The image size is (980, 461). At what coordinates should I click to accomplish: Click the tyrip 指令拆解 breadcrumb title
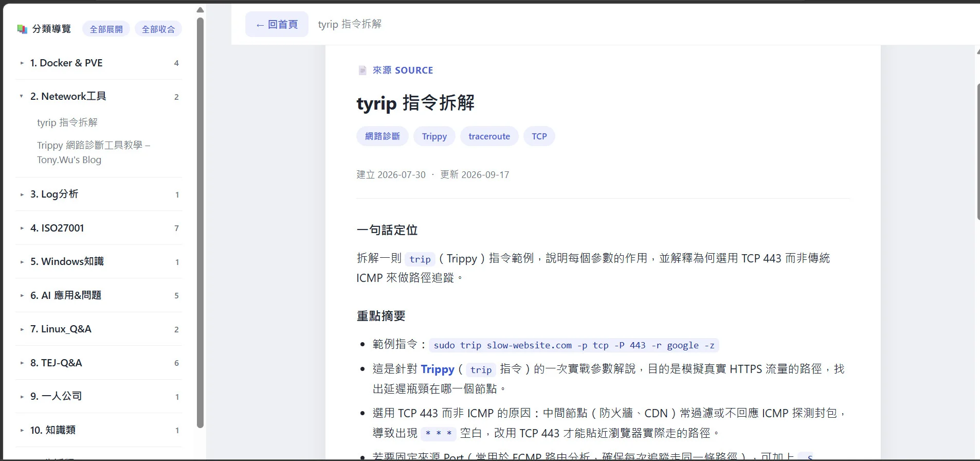pyautogui.click(x=350, y=24)
